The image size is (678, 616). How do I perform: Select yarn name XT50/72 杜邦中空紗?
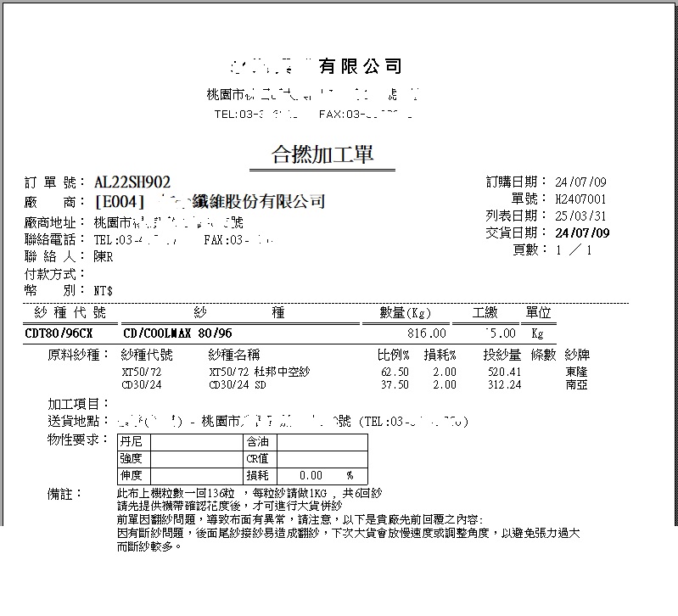pyautogui.click(x=260, y=372)
